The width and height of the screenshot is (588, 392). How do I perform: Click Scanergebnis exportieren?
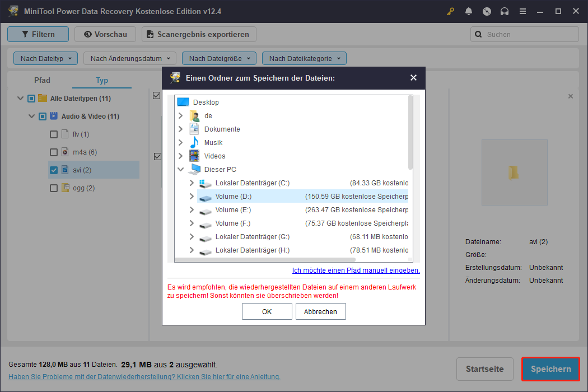pyautogui.click(x=199, y=34)
